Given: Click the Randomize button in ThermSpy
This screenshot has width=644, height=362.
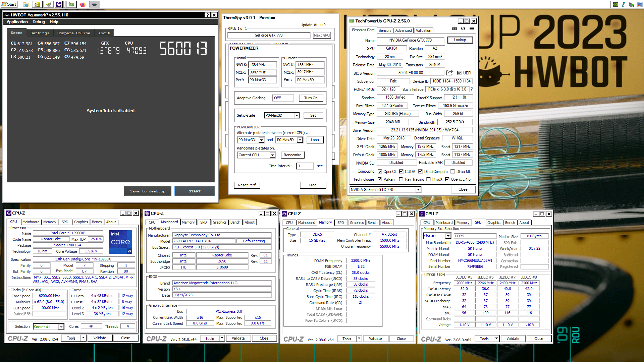Looking at the screenshot, I should (292, 155).
